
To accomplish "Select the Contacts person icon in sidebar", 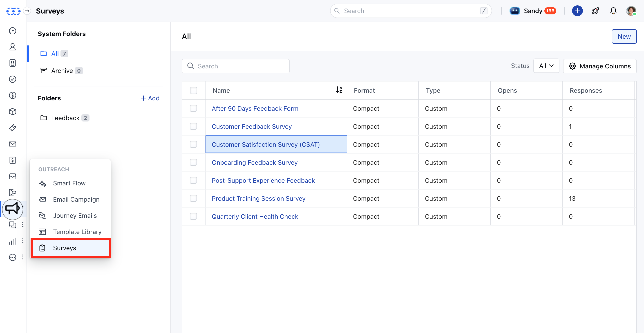I will pyautogui.click(x=13, y=47).
